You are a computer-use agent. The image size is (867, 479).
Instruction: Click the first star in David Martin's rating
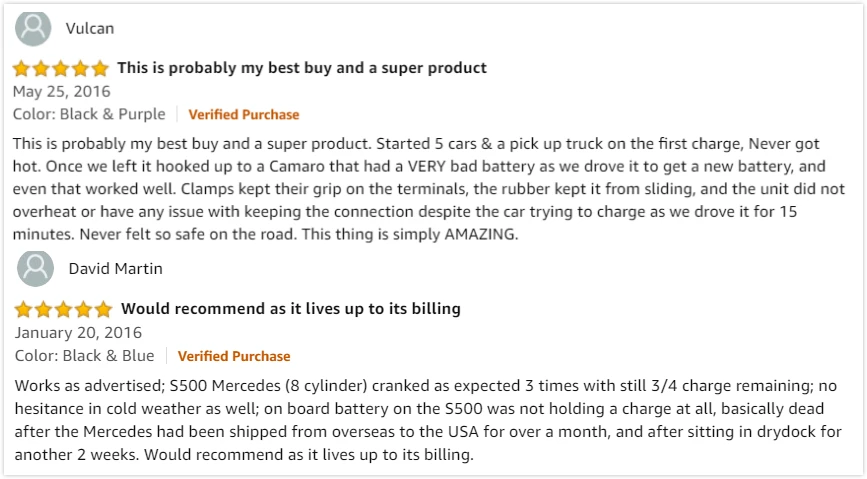click(24, 309)
